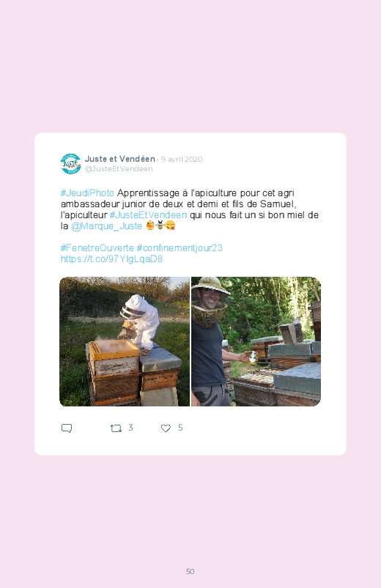
Task: Click the Juste et Vendéen profile avatar
Action: (x=70, y=164)
